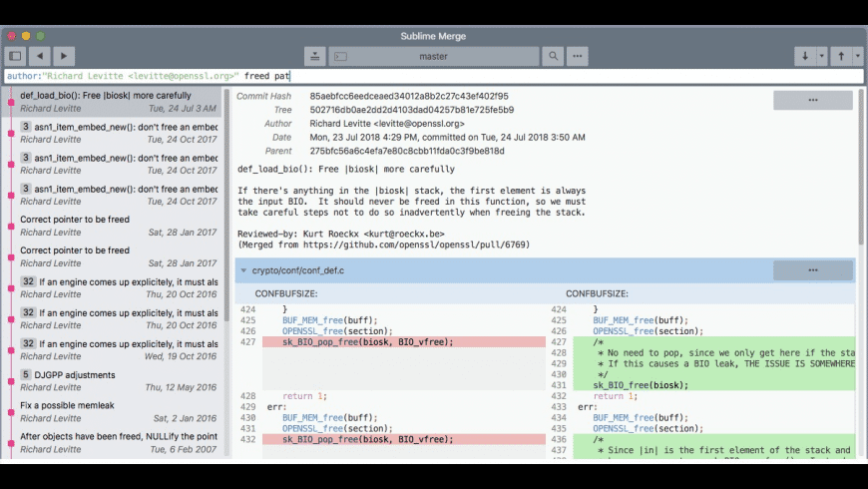Navigate back with the left arrow
The image size is (868, 489).
coord(40,56)
